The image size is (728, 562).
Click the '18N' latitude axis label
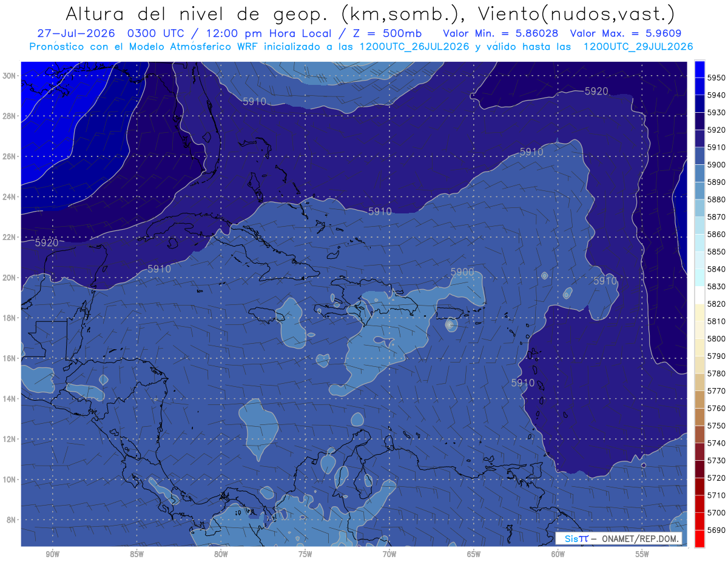pos(10,318)
